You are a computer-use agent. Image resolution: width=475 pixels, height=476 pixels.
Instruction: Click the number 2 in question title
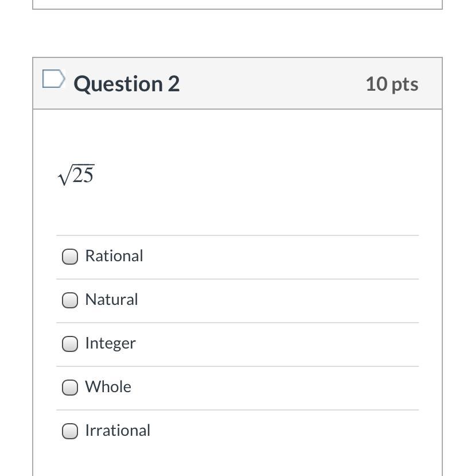pyautogui.click(x=174, y=84)
